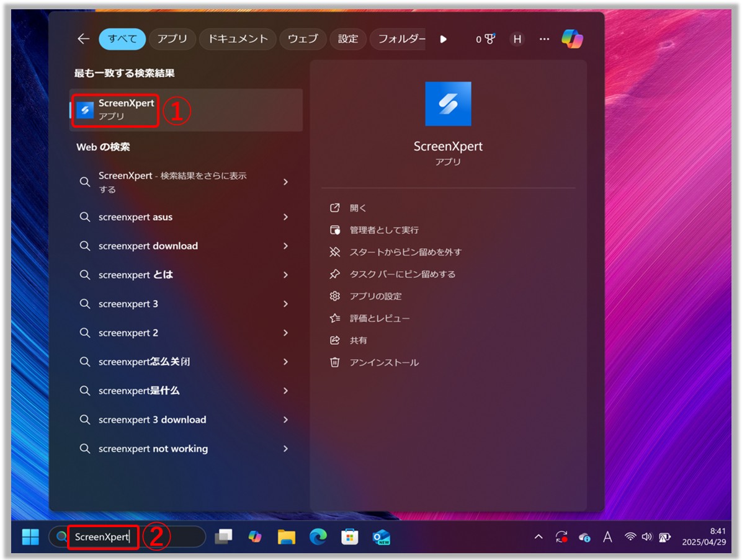The image size is (742, 560).
Task: Choose 管理者として実行
Action: (x=384, y=230)
